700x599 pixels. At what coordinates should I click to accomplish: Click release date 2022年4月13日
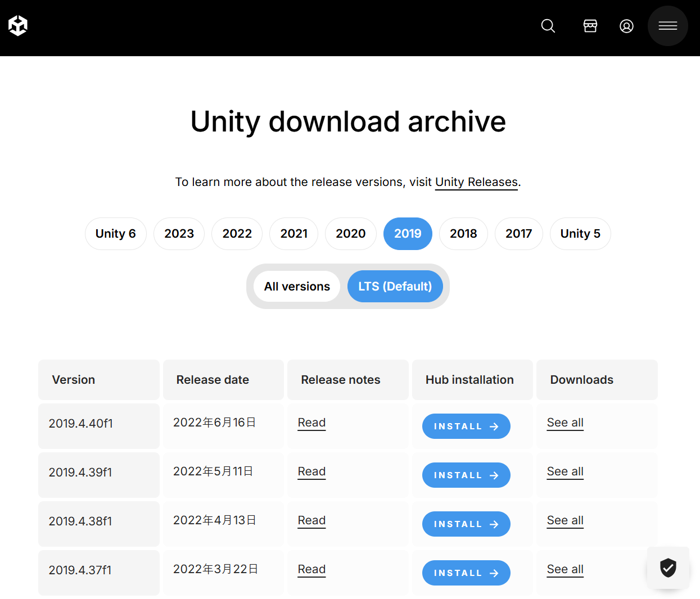(x=215, y=520)
